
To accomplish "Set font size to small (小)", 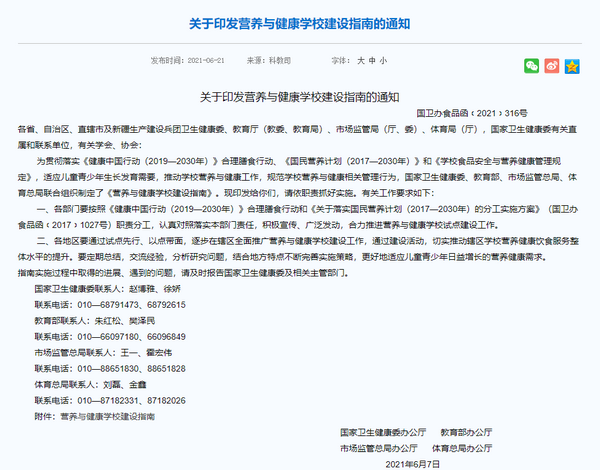I will pyautogui.click(x=382, y=60).
